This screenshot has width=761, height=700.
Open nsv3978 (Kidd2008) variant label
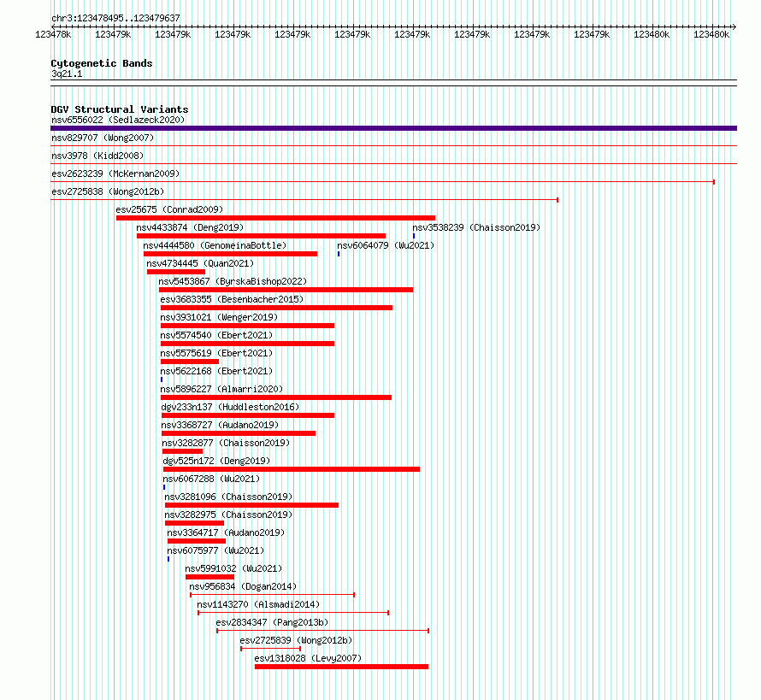97,156
